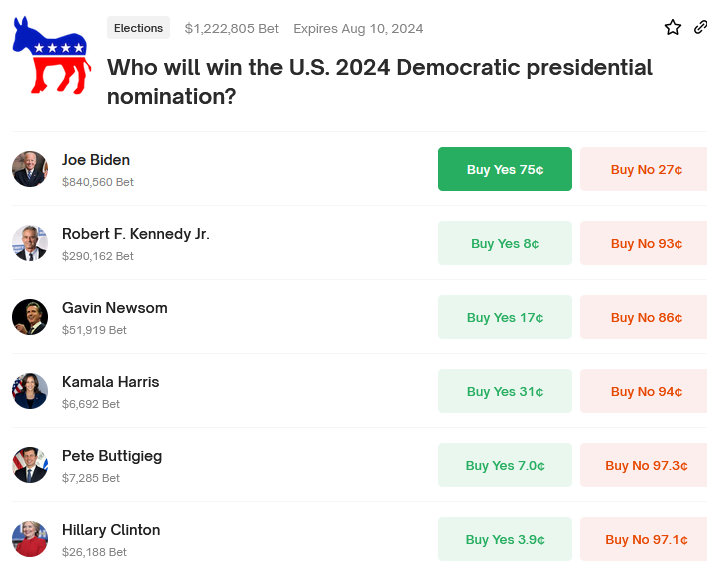
Task: Click Kamala Harris's avatar image
Action: [x=30, y=391]
